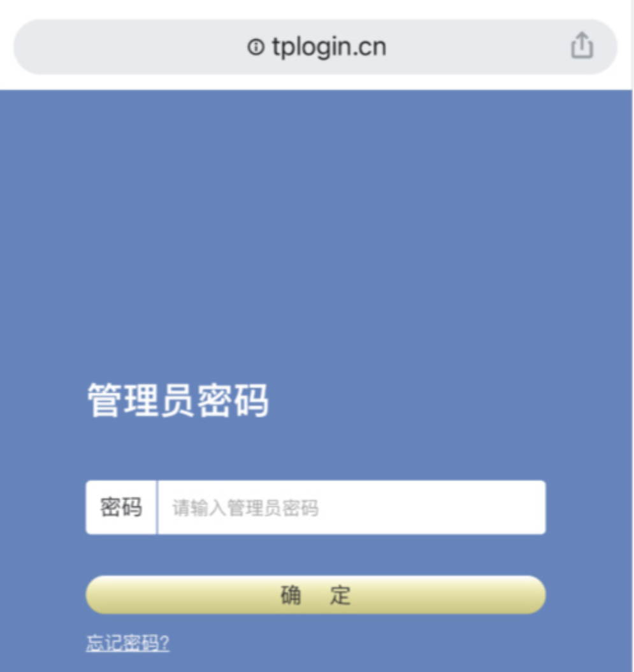Click the empty blue page background
Viewport: 634px width, 672px height.
coord(316,236)
